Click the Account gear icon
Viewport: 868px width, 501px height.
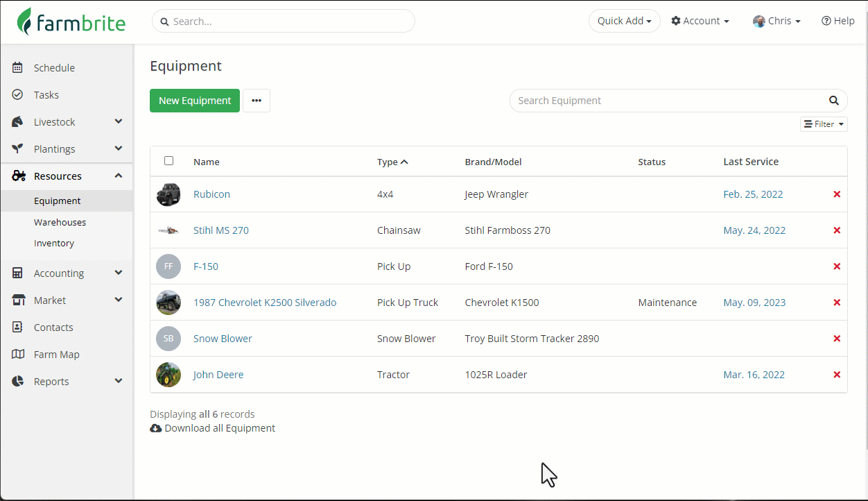tap(676, 22)
